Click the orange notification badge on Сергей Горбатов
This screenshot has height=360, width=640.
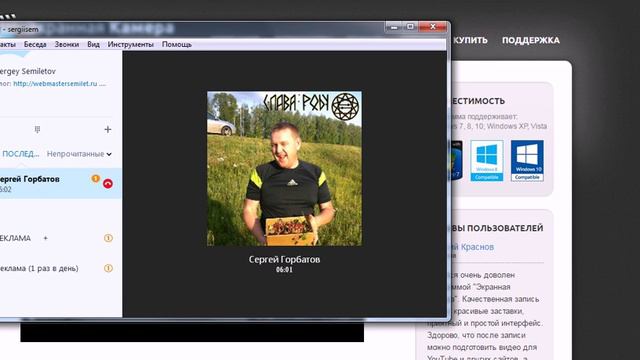click(x=96, y=178)
